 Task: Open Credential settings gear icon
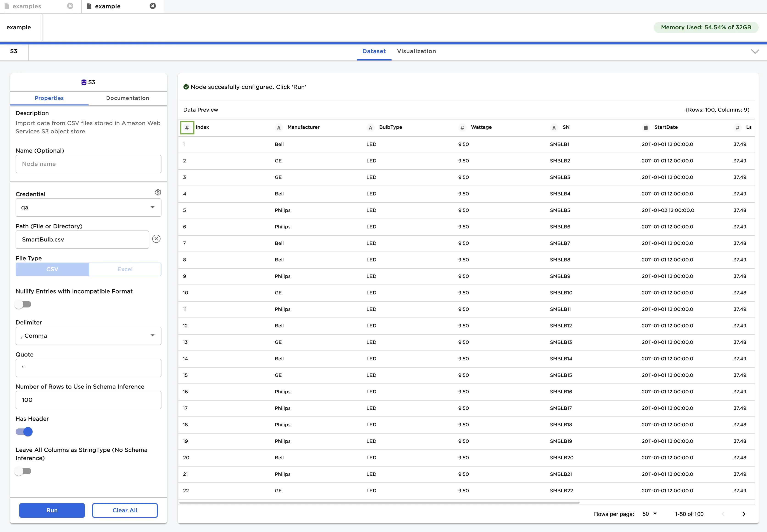pos(158,192)
